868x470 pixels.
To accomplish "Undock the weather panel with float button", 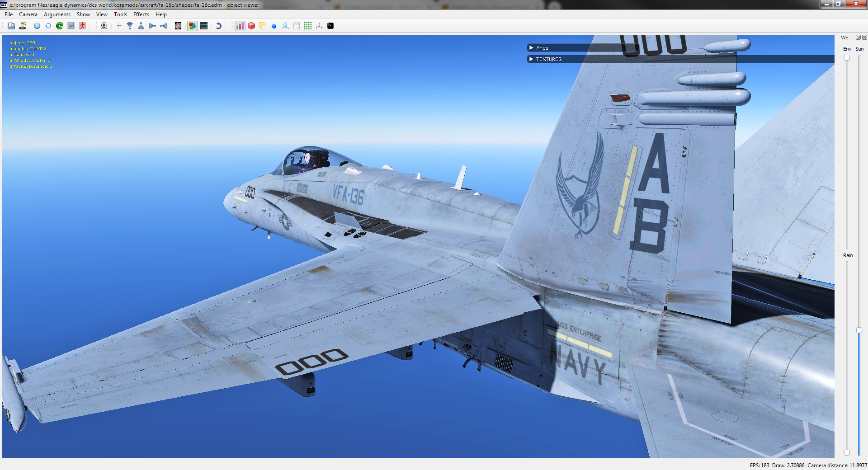I will coord(858,38).
